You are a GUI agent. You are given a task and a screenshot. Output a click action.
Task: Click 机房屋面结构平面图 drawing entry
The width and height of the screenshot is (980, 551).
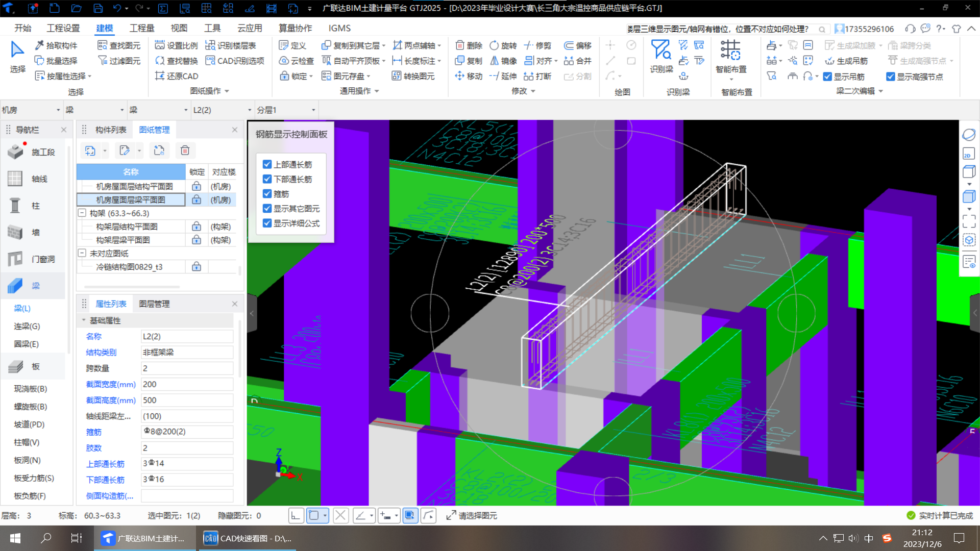pyautogui.click(x=132, y=186)
